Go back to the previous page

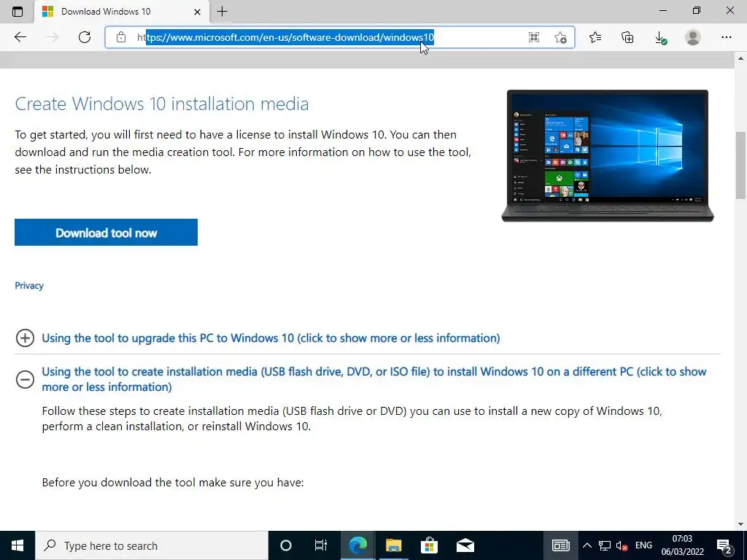coord(20,37)
